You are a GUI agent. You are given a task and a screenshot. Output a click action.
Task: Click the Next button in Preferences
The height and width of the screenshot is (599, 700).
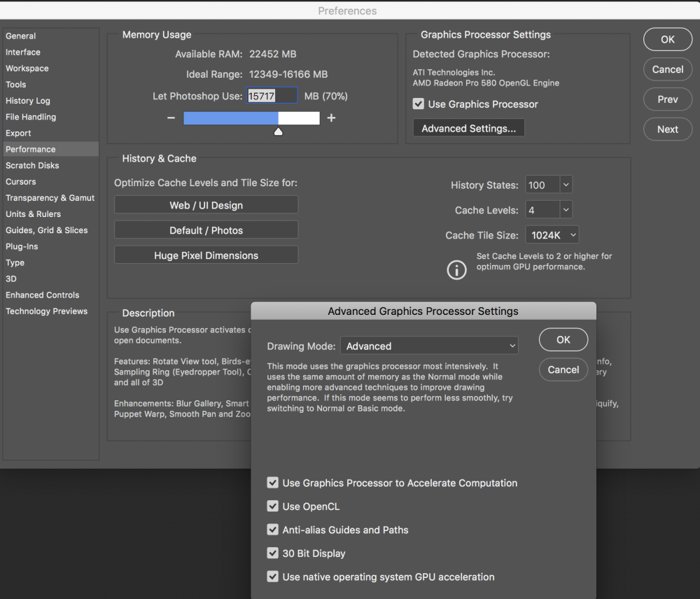668,129
